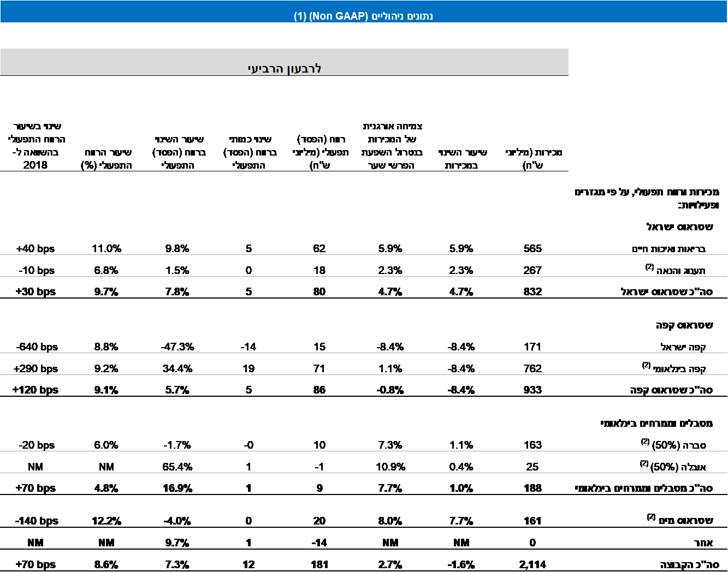Click the 10.9% value cell

[x=177, y=488]
